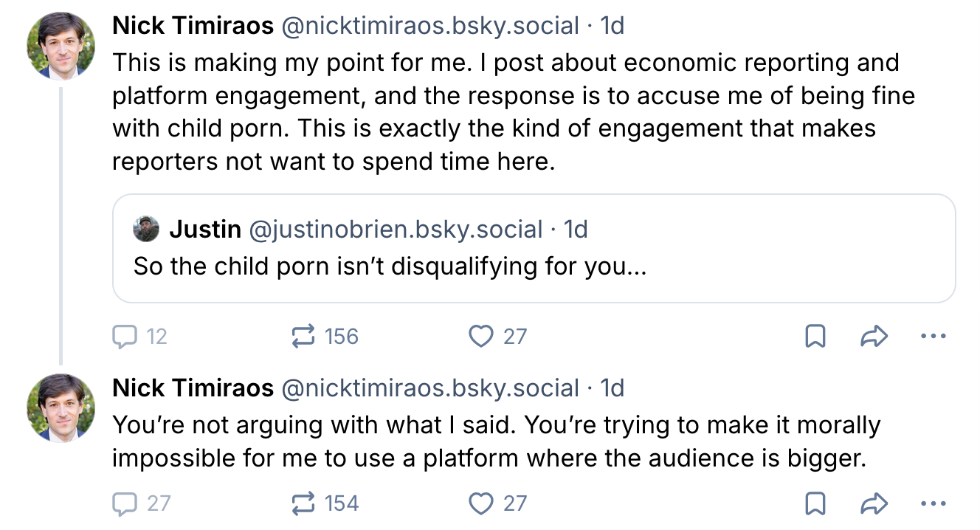The height and width of the screenshot is (530, 980).
Task: Repost the first post with 156 reposts
Action: tap(303, 337)
